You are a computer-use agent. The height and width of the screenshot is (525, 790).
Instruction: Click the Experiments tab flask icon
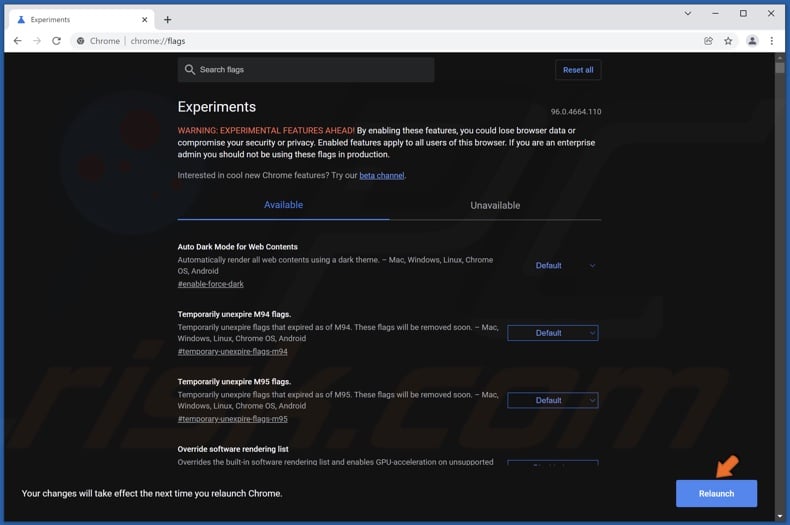[21, 20]
